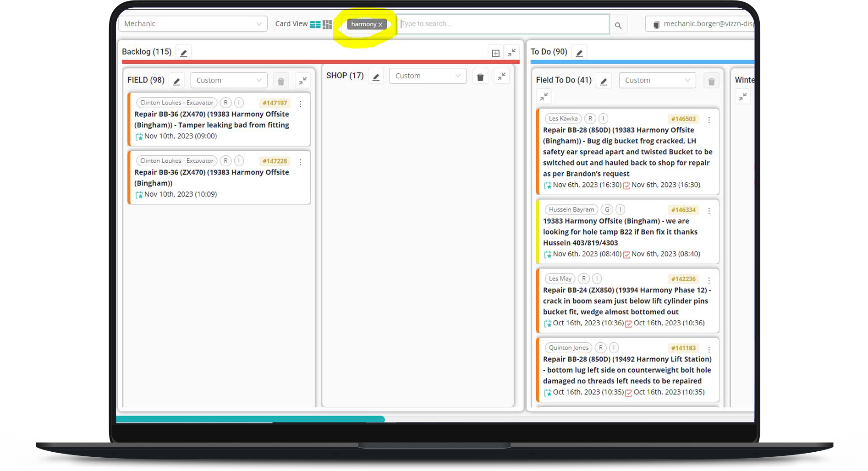Edit the FIELD lane name
The image size is (868, 471).
coord(176,81)
